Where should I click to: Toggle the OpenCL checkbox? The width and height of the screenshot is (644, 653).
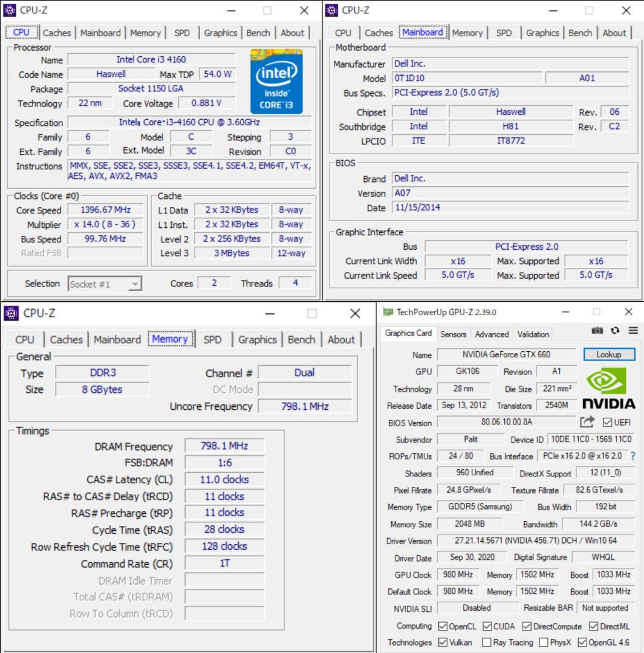pyautogui.click(x=443, y=626)
